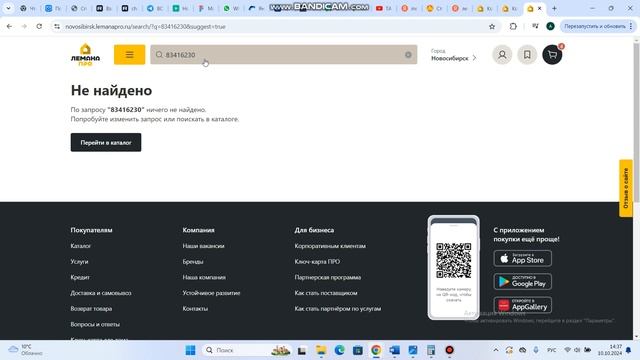
Task: Open the tab search dropdown arrow
Action: pyautogui.click(x=8, y=8)
